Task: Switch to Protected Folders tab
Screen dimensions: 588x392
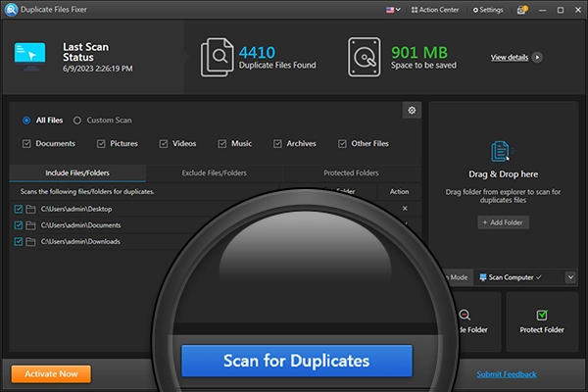Action: pyautogui.click(x=351, y=172)
